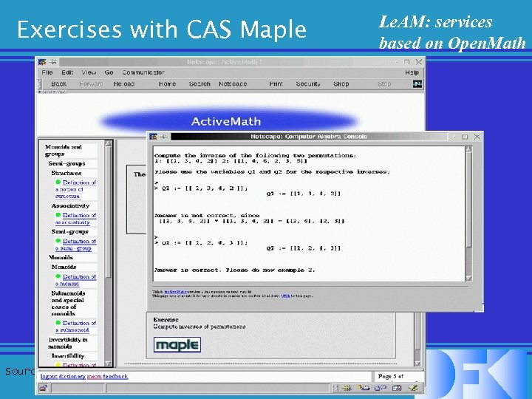Viewport: 532px width, 399px height.
Task: Launch the maple exercise button
Action: coord(177,345)
